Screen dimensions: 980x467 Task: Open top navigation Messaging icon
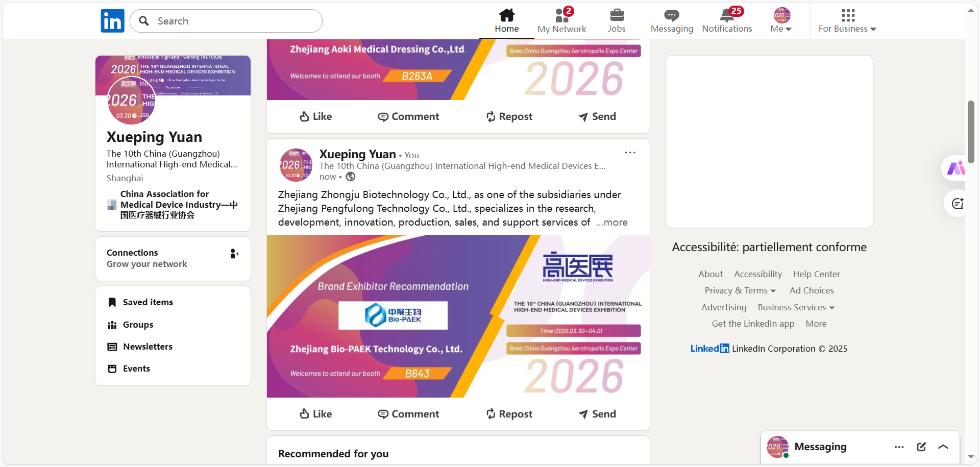(x=672, y=15)
